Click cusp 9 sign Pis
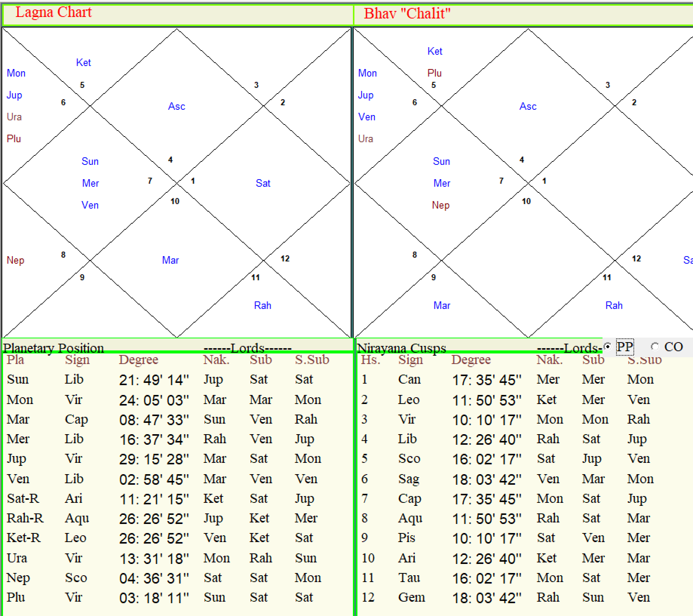Image resolution: width=693 pixels, height=616 pixels. pyautogui.click(x=406, y=538)
